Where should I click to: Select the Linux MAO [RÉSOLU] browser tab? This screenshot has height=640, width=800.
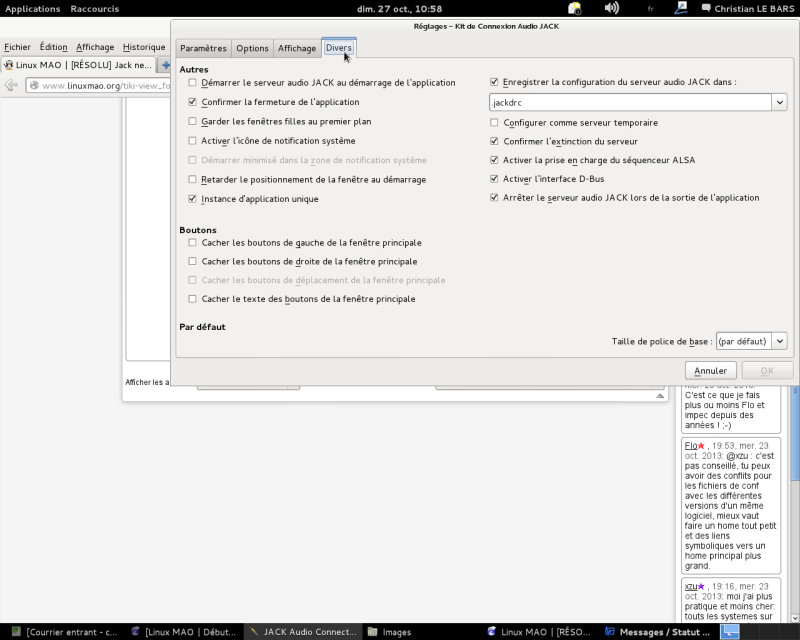click(78, 65)
